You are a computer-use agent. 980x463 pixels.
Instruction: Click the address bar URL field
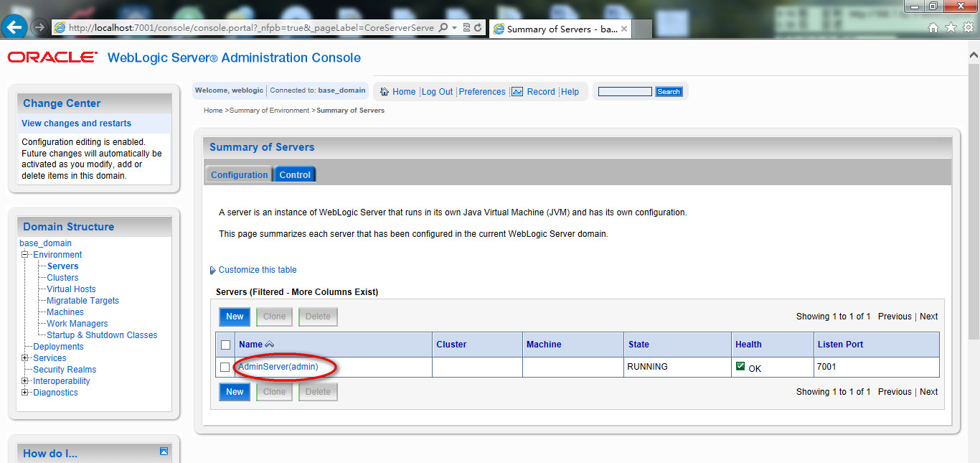click(252, 27)
